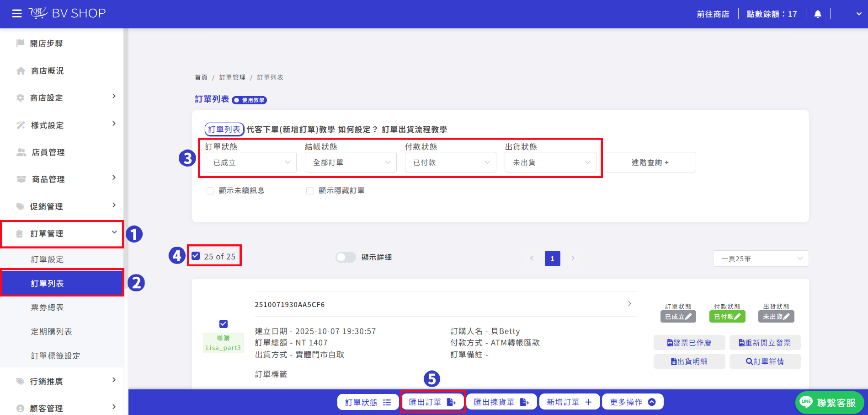Viewport: 868px width, 415px height.
Task: Click the next page arrow
Action: 573,258
